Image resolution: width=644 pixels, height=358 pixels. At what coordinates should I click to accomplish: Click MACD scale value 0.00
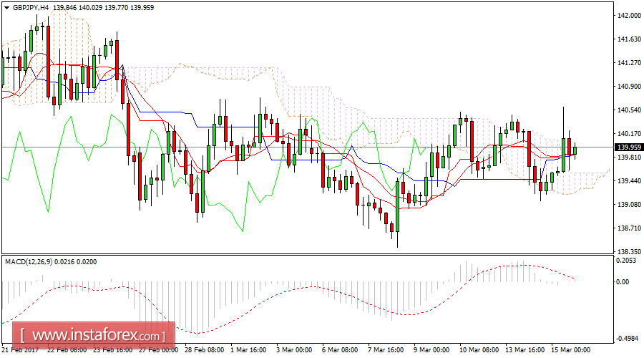click(623, 281)
